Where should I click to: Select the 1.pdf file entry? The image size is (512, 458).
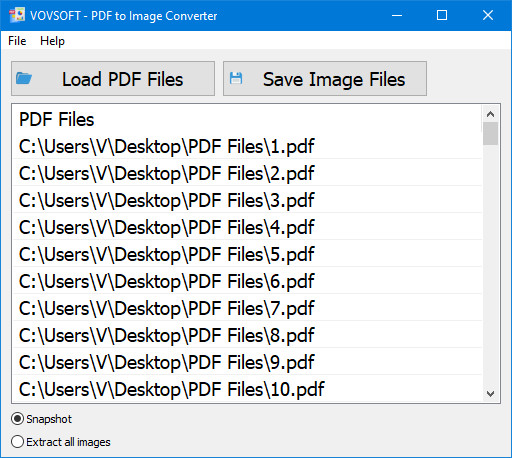248,146
